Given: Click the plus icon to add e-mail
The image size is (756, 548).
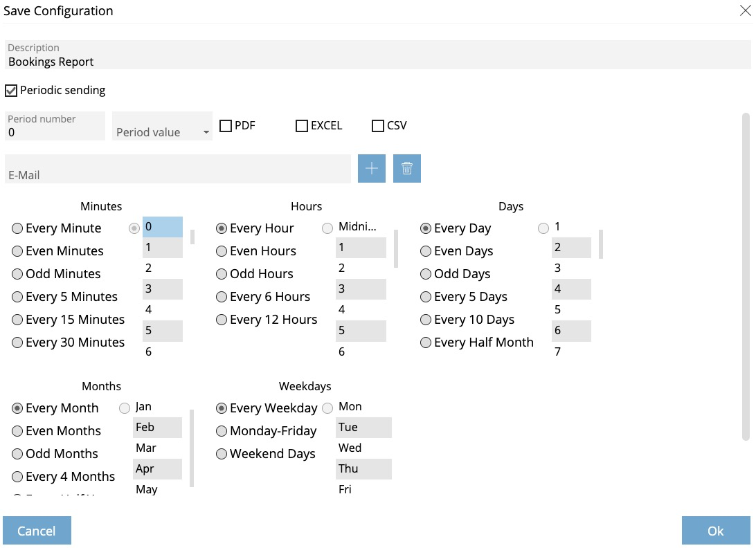Looking at the screenshot, I should tap(371, 169).
